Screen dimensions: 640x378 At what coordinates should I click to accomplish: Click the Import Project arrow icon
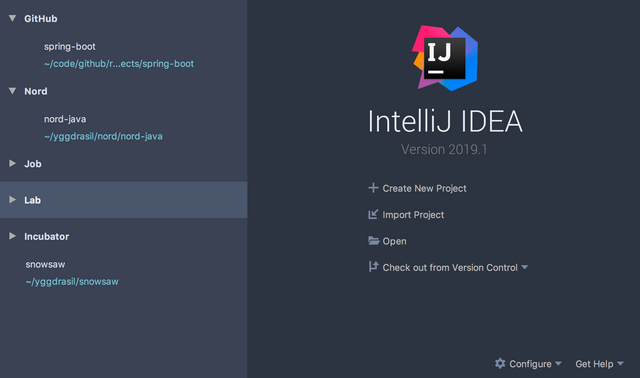point(373,214)
